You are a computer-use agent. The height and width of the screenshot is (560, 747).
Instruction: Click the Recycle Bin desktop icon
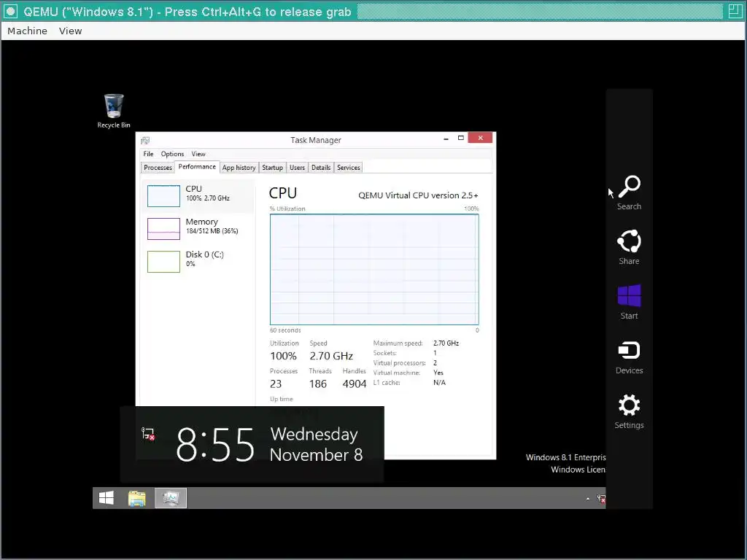pyautogui.click(x=113, y=111)
